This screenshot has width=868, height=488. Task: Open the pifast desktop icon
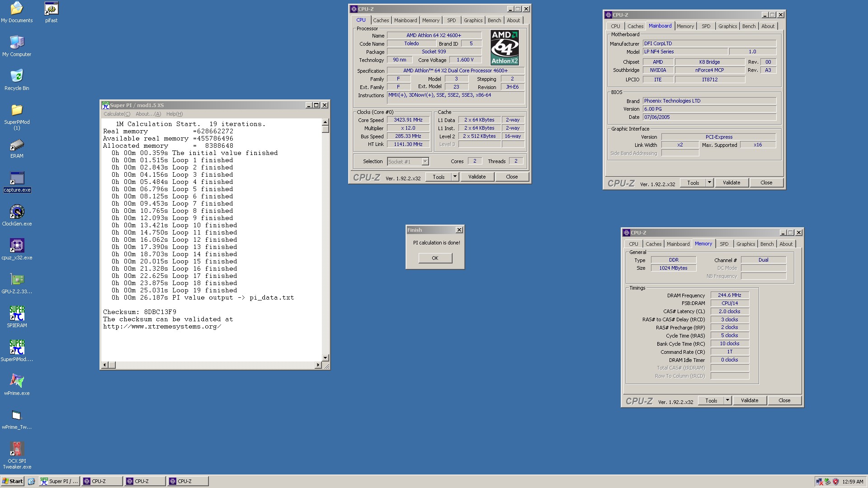coord(51,12)
